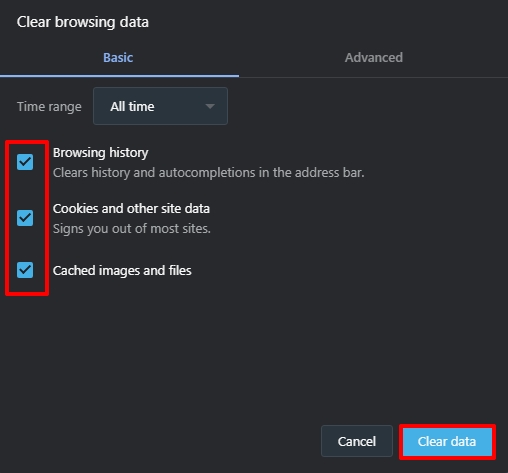Viewport: 508px width, 473px height.
Task: Click the divider line under Advanced tab
Action: [373, 77]
